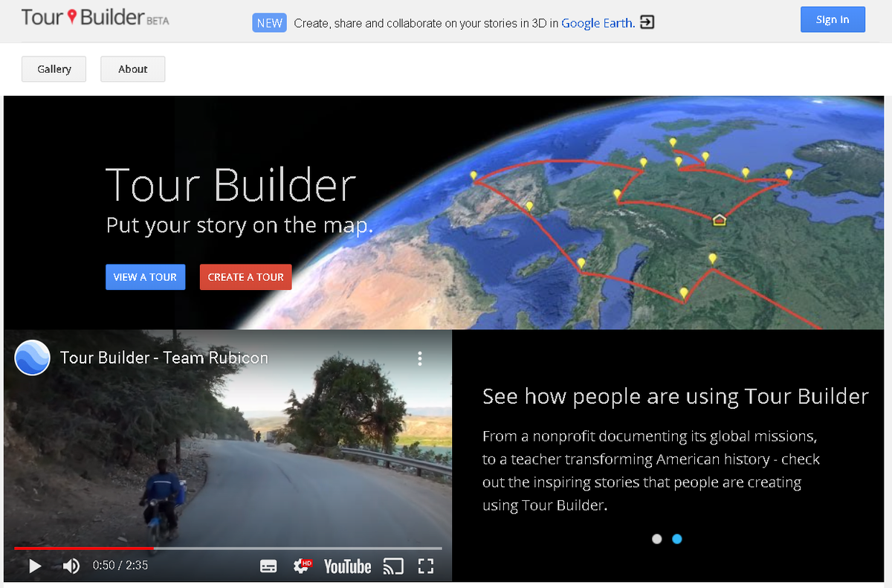Play the Team Rubicon video
This screenshot has height=588, width=892.
coord(34,566)
